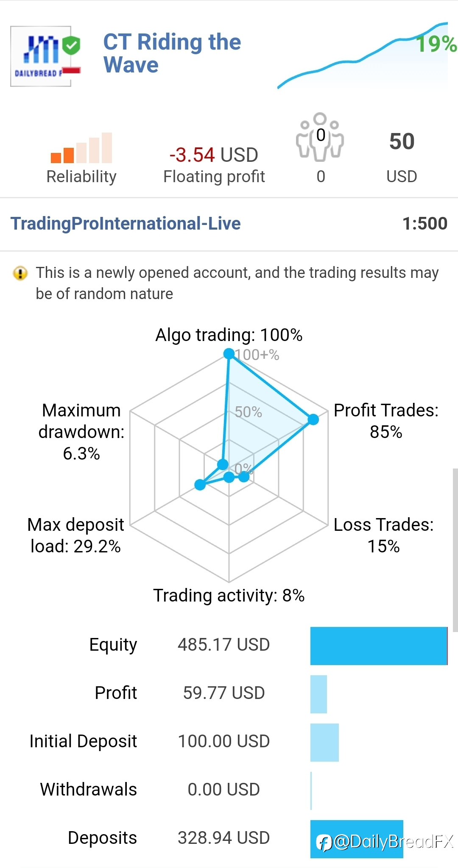Tap the subscribers people icon
The image size is (458, 868).
point(320,137)
